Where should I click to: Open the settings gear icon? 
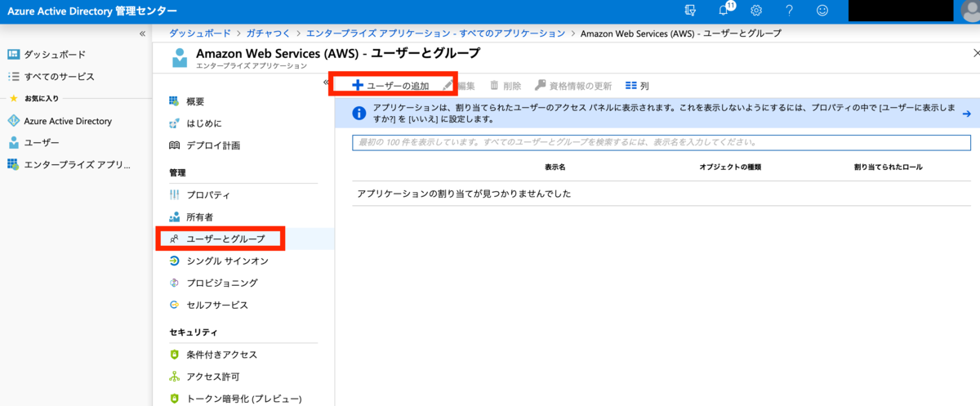click(756, 11)
